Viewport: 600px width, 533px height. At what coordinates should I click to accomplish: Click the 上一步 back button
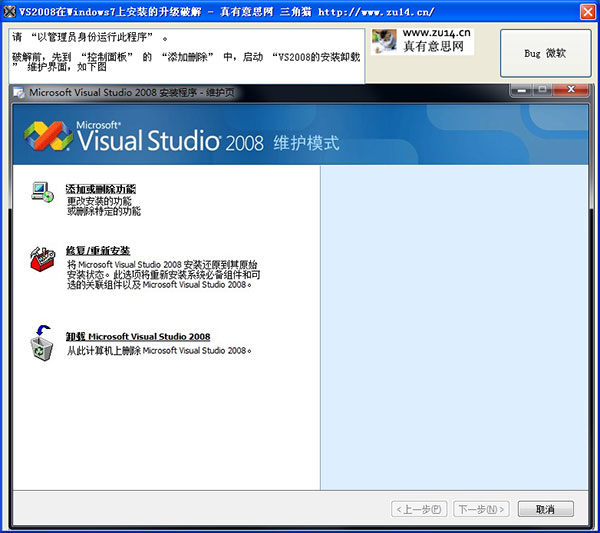pos(419,509)
